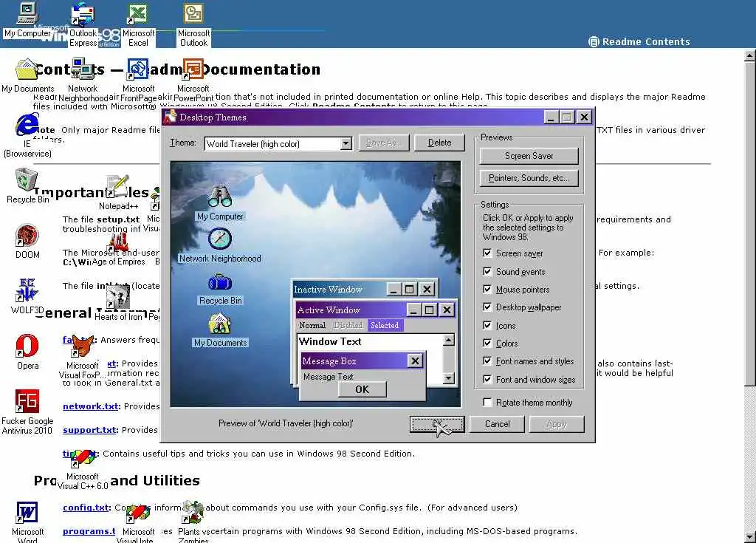This screenshot has height=543, width=756.
Task: Click My Documents icon in theme preview
Action: (220, 324)
